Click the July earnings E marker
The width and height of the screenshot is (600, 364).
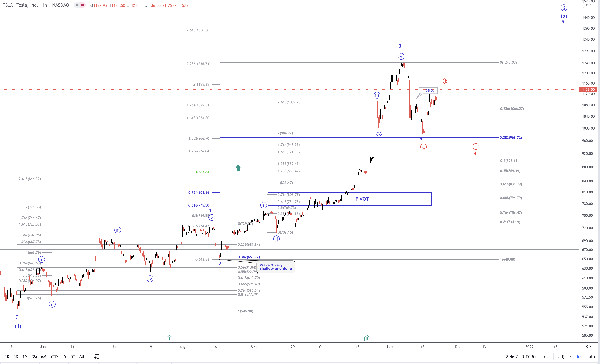point(170,338)
